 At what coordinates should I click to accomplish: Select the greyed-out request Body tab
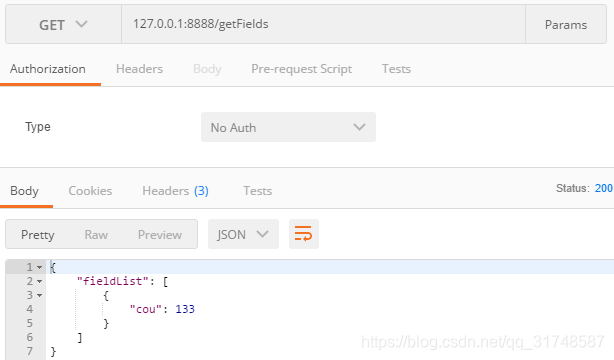coord(207,69)
